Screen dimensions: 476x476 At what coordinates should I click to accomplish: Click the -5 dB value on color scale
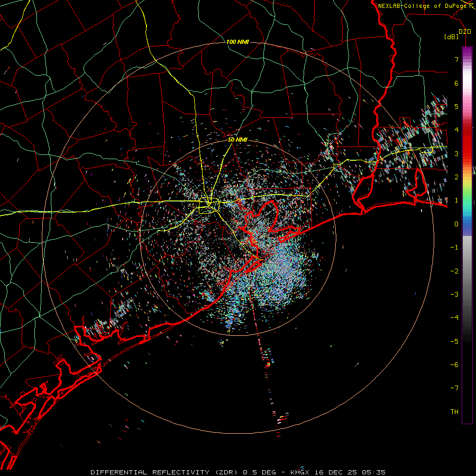[454, 342]
